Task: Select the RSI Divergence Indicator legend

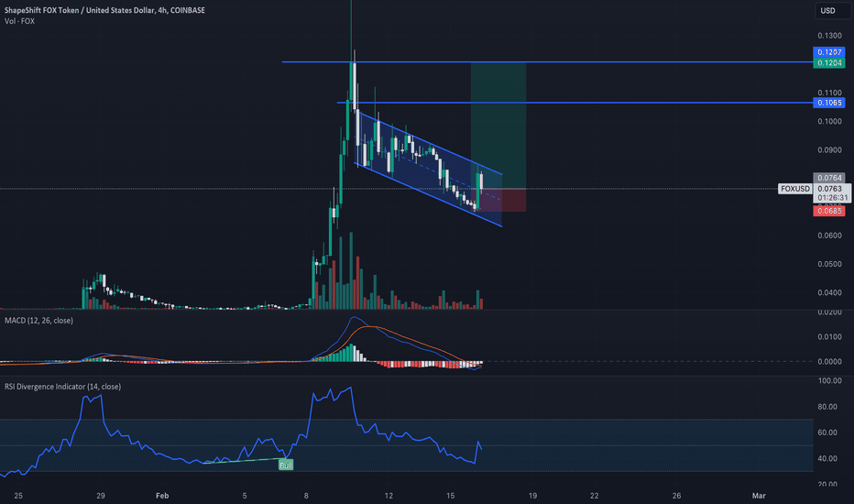Action: click(x=62, y=387)
